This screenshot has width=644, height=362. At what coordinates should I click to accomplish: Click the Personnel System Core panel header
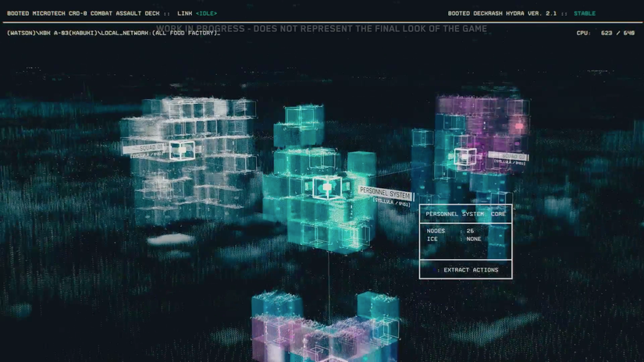tap(466, 214)
